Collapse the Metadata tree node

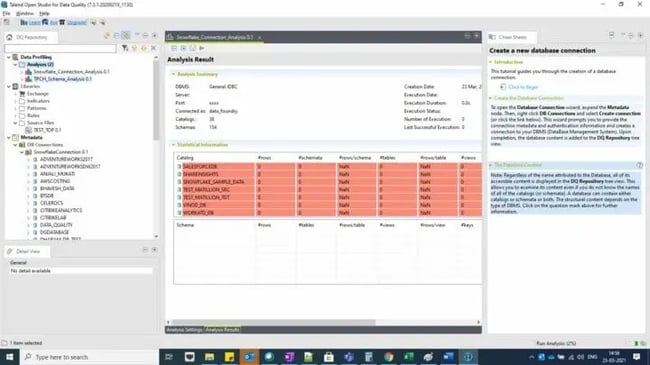[x=9, y=137]
